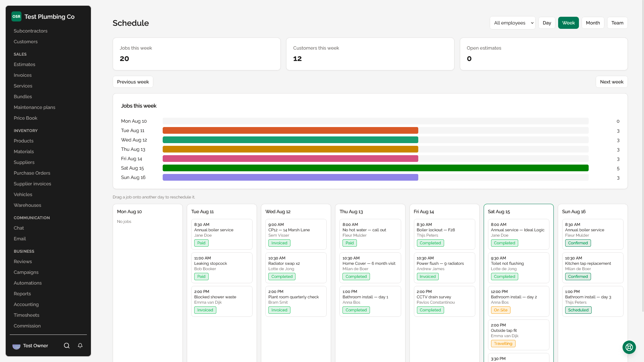This screenshot has height=362, width=644.
Task: Open Commission in the sidebar
Action: (x=27, y=326)
